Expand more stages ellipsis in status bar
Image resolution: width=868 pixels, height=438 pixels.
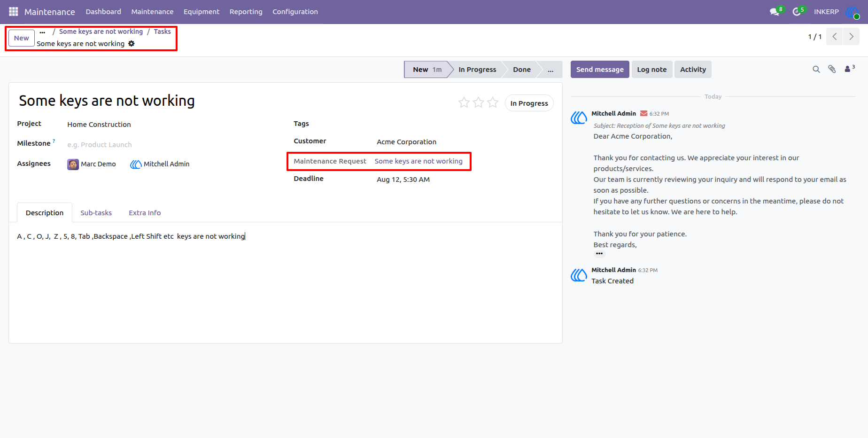coord(550,70)
